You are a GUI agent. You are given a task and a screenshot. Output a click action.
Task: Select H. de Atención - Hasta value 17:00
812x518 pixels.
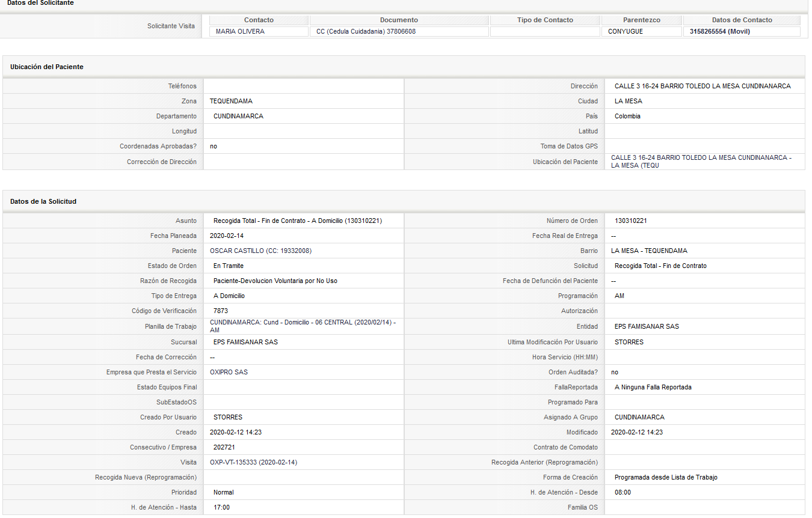pyautogui.click(x=221, y=507)
